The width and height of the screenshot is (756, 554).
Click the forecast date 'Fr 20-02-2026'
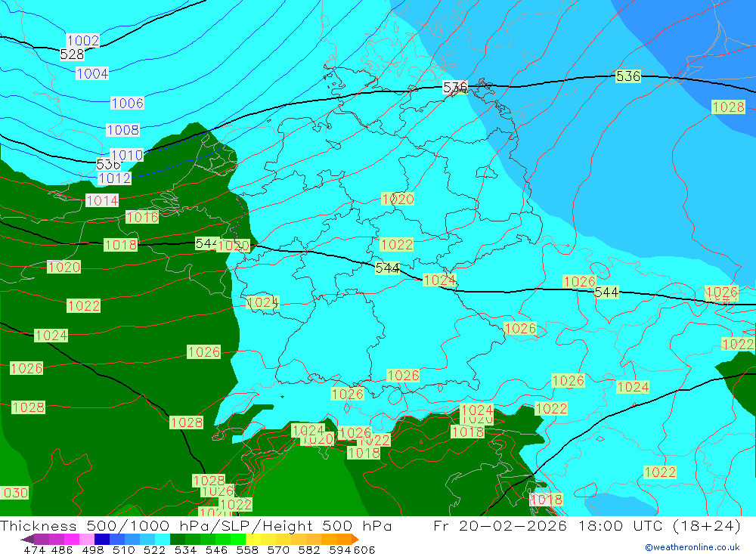click(500, 525)
